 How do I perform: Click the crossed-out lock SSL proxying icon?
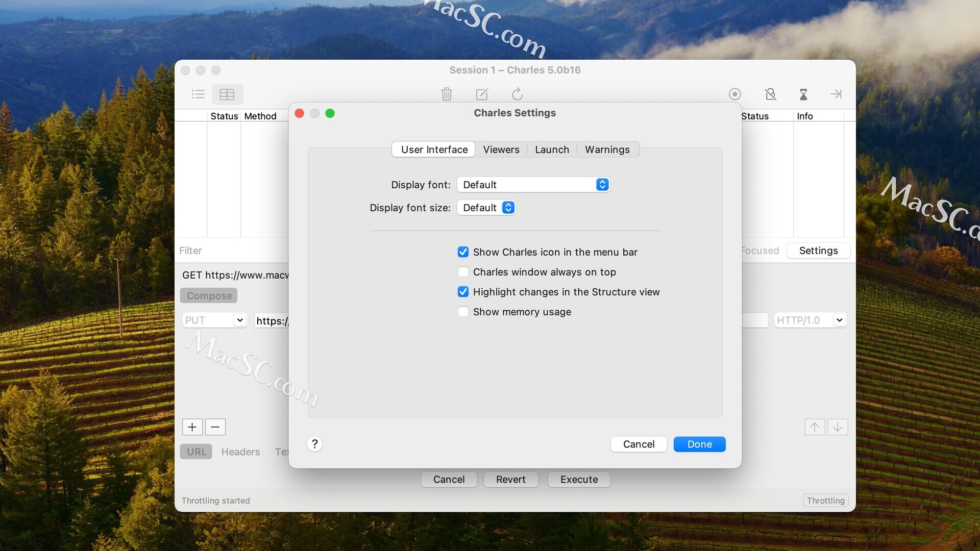[x=771, y=94]
